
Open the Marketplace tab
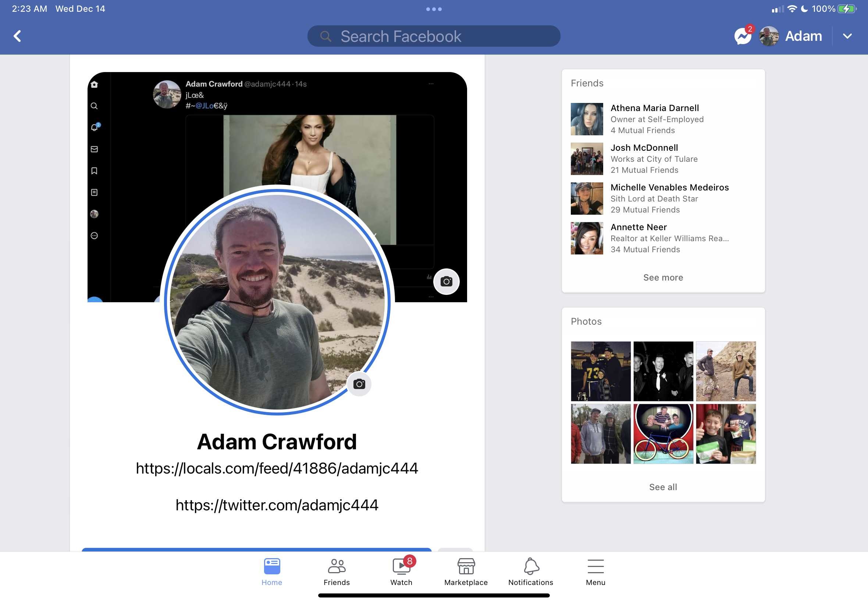(x=466, y=571)
